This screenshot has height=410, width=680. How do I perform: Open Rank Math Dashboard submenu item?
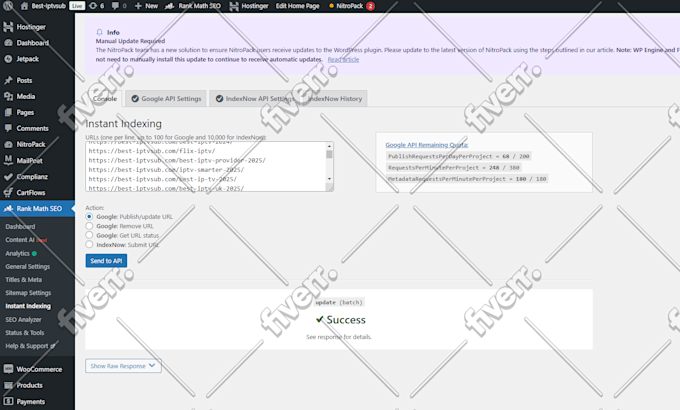[20, 226]
